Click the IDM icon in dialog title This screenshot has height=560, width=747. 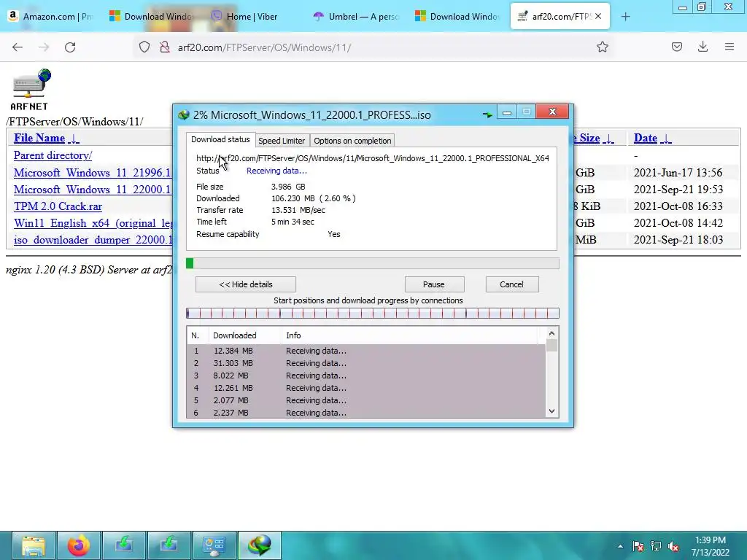coord(183,114)
